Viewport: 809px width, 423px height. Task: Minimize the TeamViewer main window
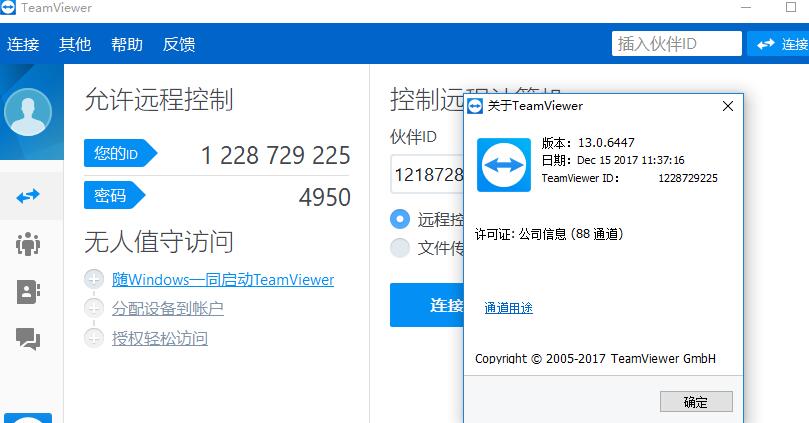(746, 8)
